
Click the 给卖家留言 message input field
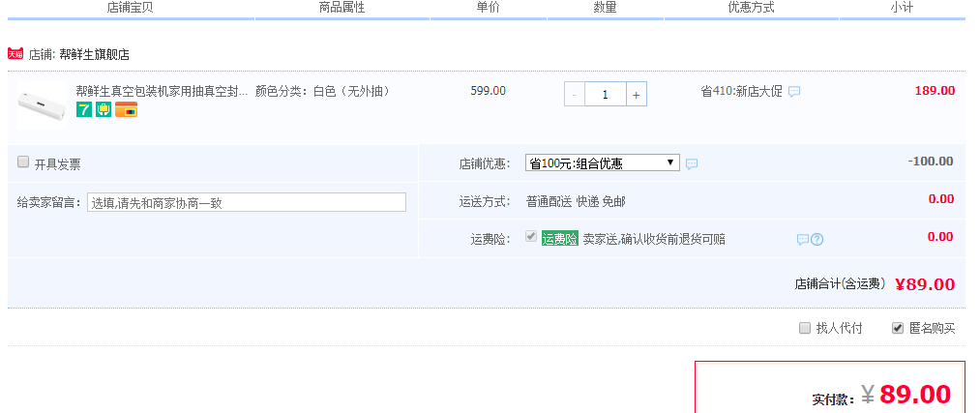click(x=247, y=202)
